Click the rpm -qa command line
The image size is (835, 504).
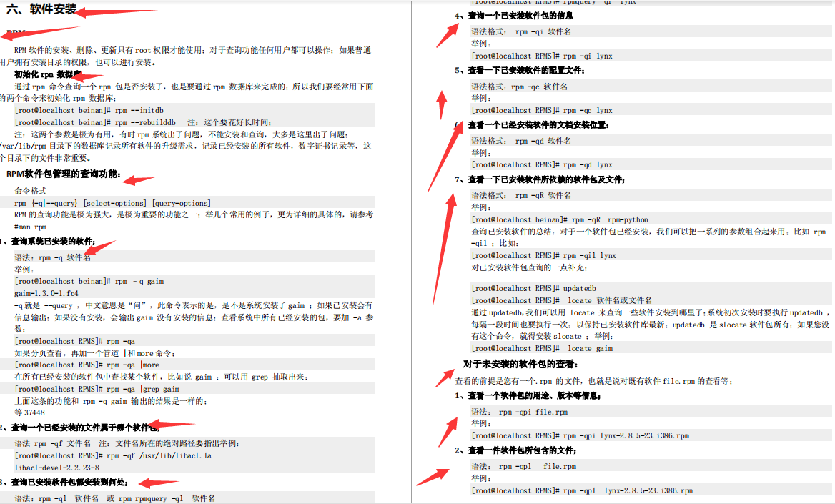coord(74,341)
